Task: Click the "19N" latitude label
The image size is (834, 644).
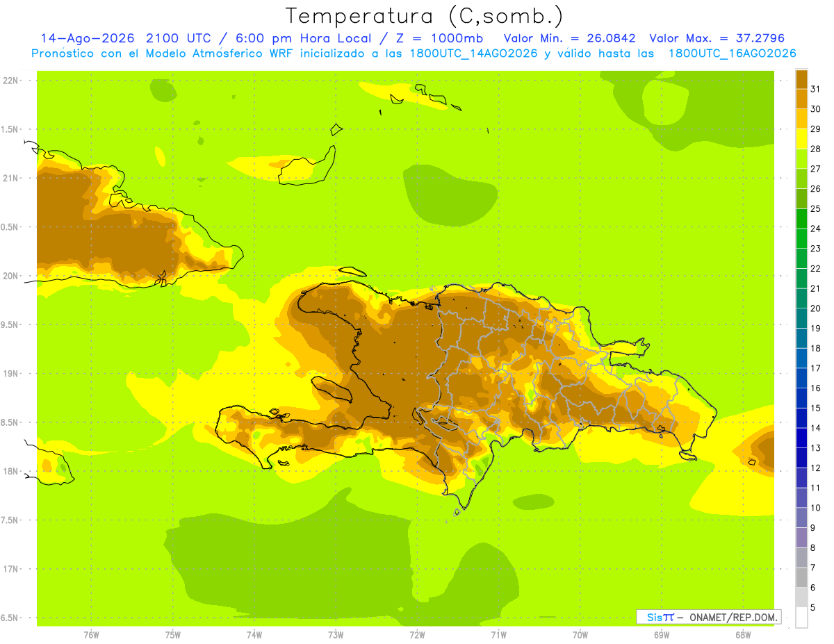Action: click(x=10, y=374)
